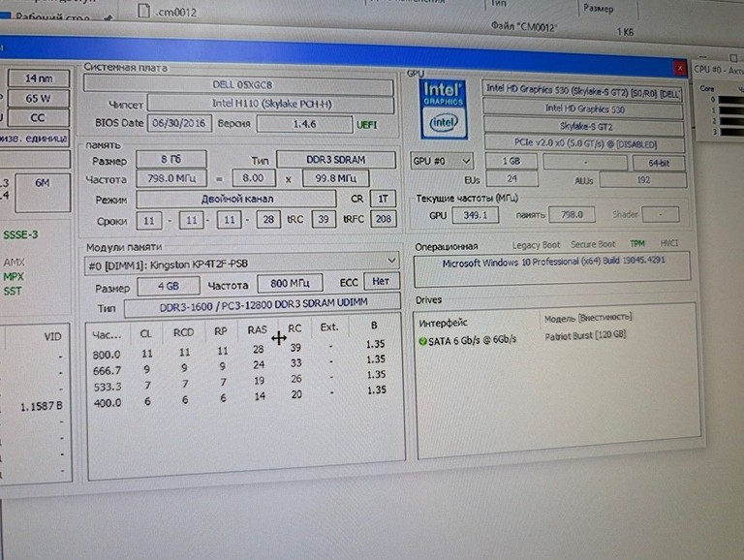Screen dimensions: 744x560
Task: Click the Рабочий стол item in Explorer
Action: coord(52,17)
